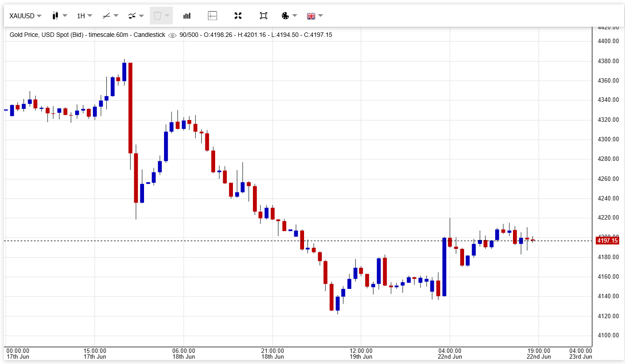625x364 pixels.
Task: Click the Gold Price USD Spot series title
Action: coord(87,35)
